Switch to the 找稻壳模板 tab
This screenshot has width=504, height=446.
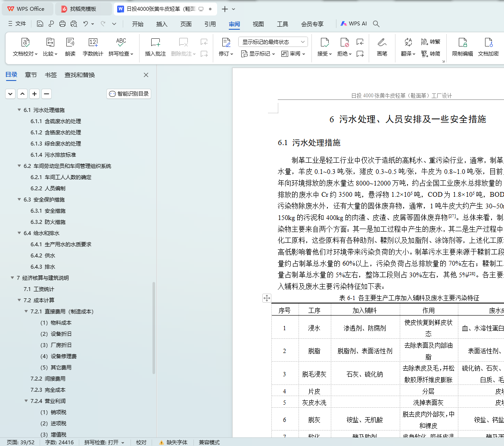coord(84,9)
